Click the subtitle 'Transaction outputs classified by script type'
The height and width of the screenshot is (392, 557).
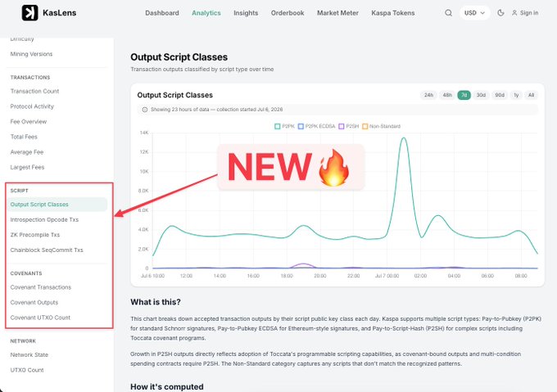tap(202, 70)
